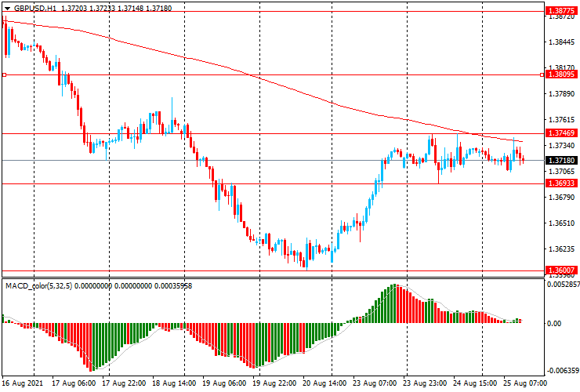Click the 1.36510 price axis value

(562, 223)
